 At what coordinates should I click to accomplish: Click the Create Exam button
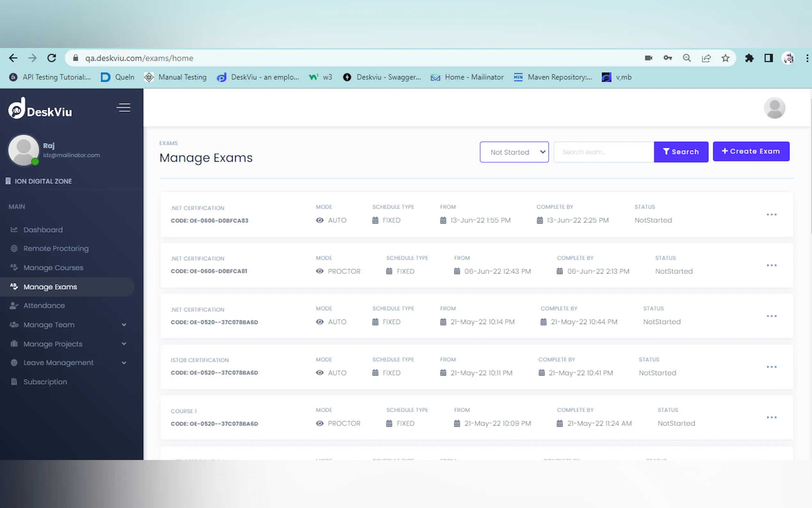click(x=751, y=151)
